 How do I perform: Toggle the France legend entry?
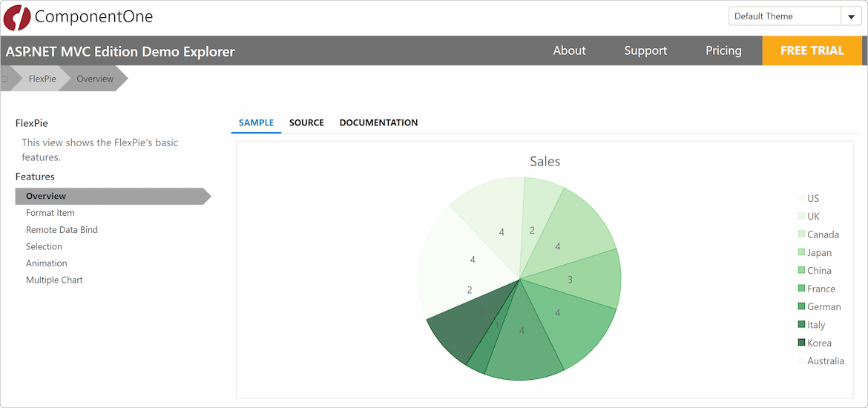[x=821, y=289]
